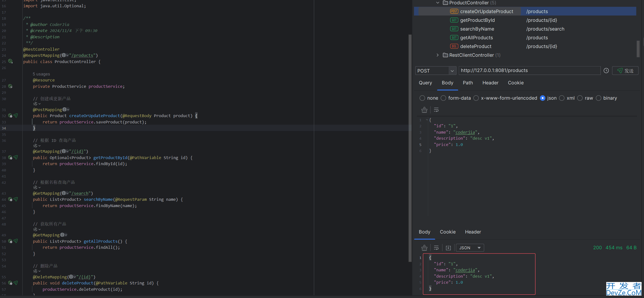
Task: Toggle the form-data radio button
Action: click(x=444, y=98)
